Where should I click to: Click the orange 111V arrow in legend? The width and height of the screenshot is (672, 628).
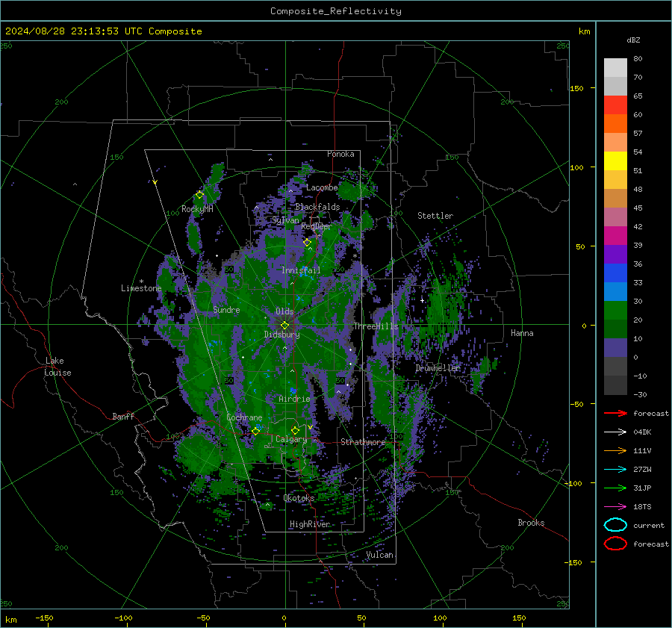click(615, 450)
